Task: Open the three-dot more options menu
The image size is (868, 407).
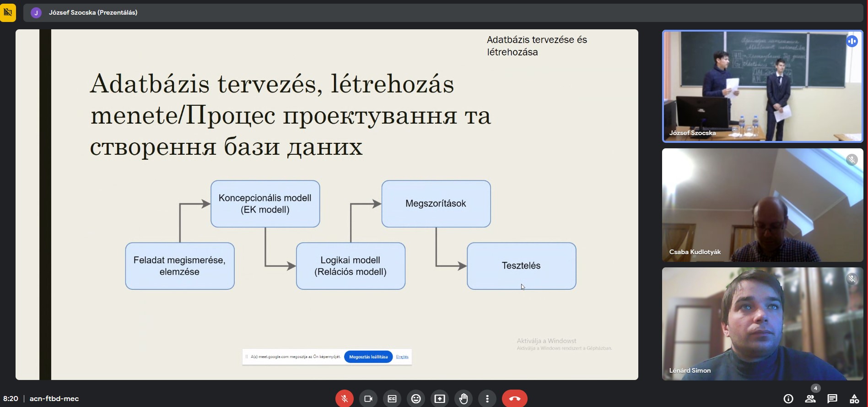Action: (487, 398)
